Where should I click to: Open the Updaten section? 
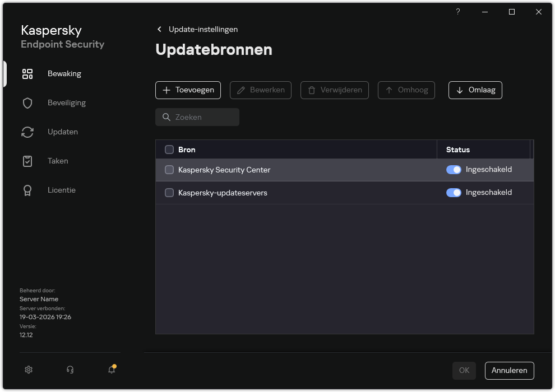(62, 132)
